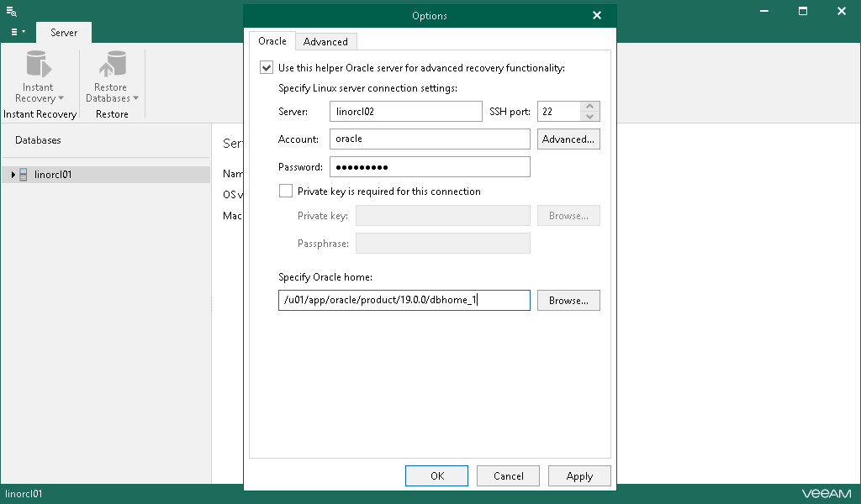Click the Veeam Explorer app icon in title bar
This screenshot has width=861, height=504.
[12, 12]
